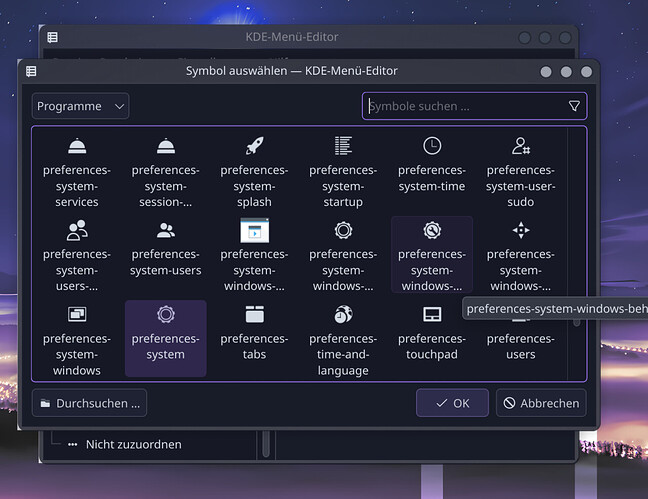Confirm selection with the OK button
The width and height of the screenshot is (648, 499).
pos(452,403)
